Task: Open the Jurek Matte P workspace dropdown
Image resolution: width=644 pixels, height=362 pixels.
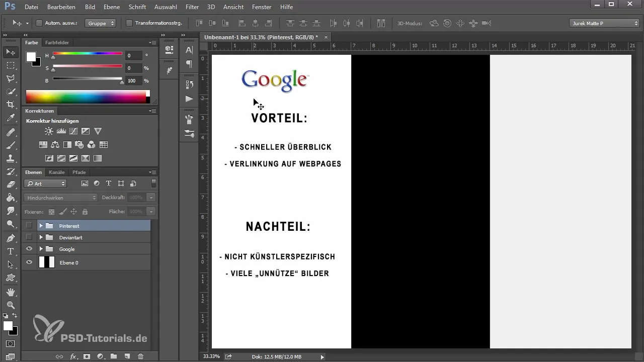Action: (x=604, y=23)
